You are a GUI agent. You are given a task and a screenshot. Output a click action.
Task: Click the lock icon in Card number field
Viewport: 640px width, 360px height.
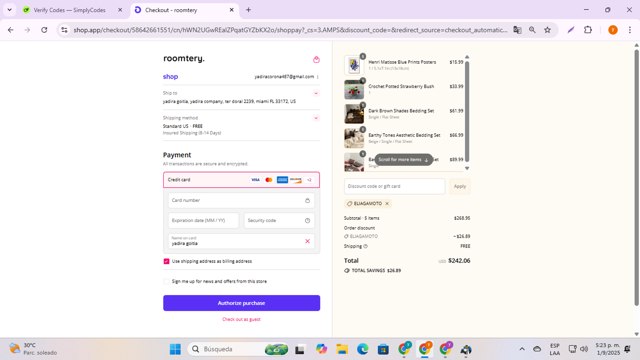[x=307, y=200]
